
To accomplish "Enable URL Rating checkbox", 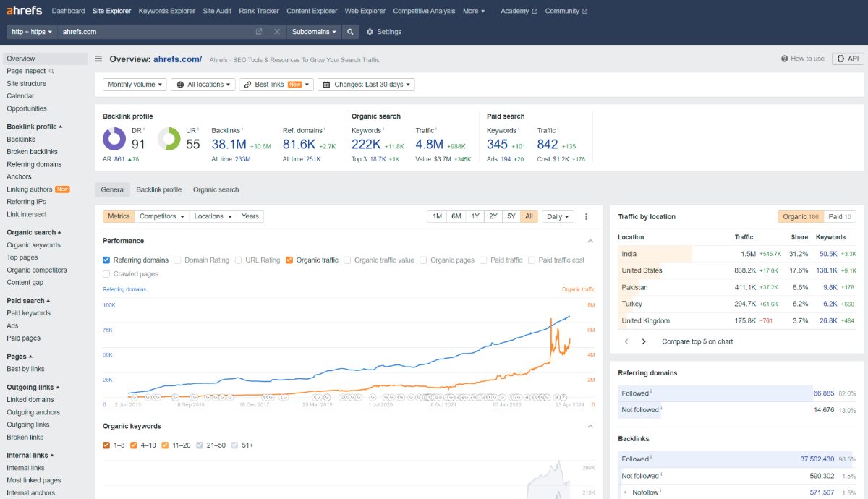I will (239, 260).
